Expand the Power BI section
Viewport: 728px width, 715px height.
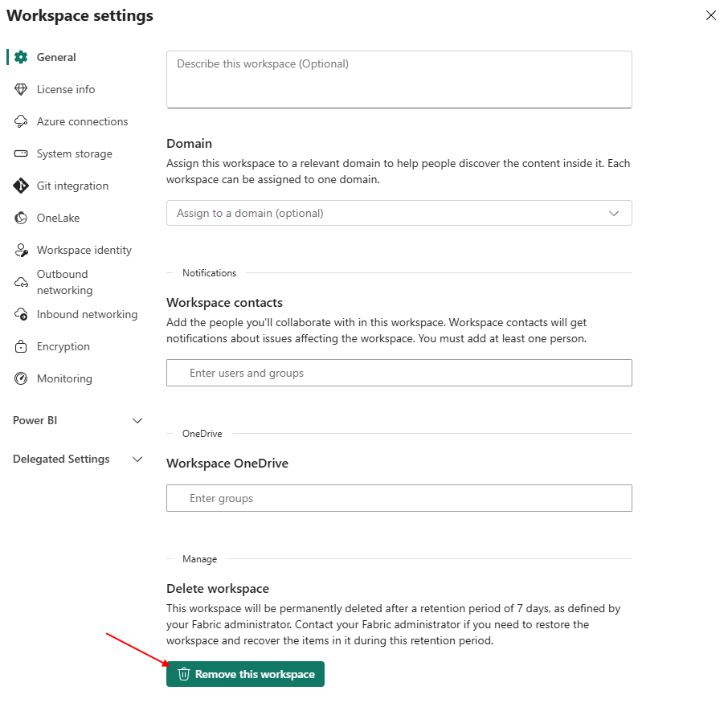(137, 420)
